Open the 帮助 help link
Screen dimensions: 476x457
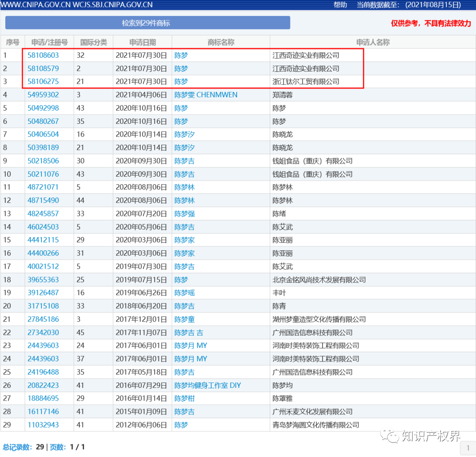point(340,5)
